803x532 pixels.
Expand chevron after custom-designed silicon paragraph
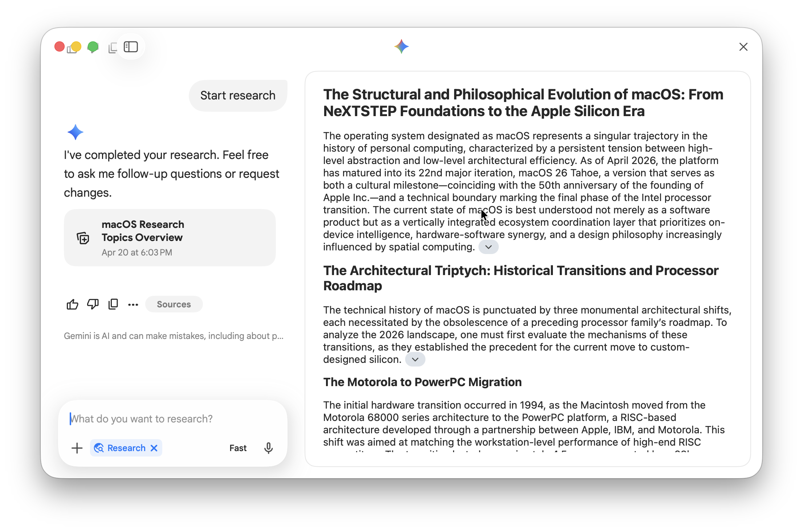[x=415, y=360]
